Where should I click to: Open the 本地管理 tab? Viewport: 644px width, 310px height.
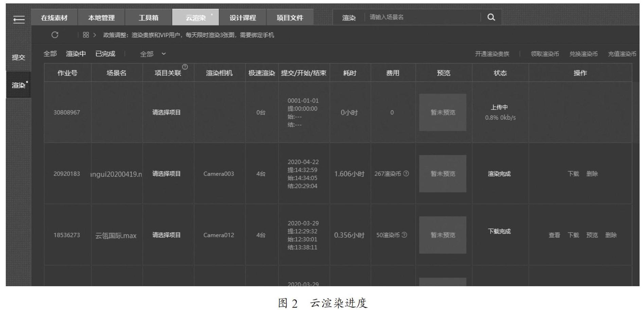coord(101,18)
